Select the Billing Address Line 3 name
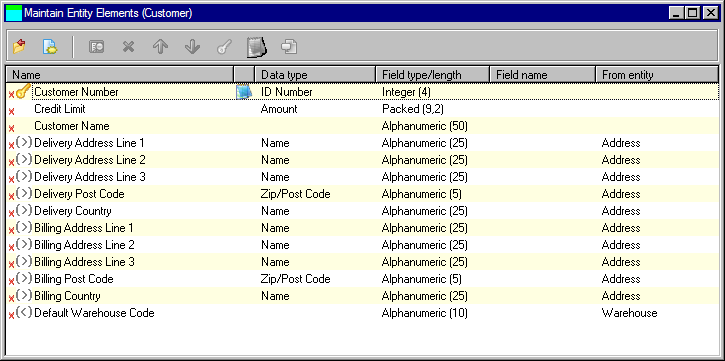Image resolution: width=725 pixels, height=361 pixels. [84, 262]
